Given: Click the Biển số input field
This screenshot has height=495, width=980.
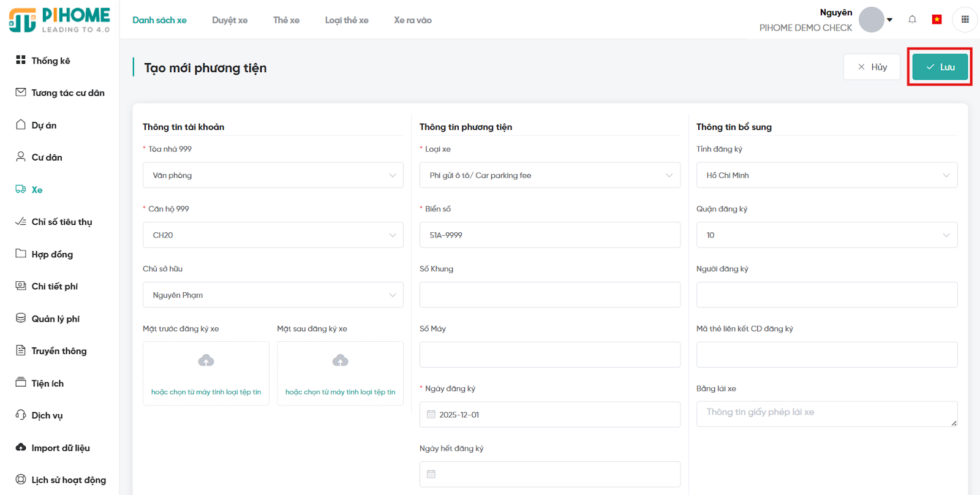Looking at the screenshot, I should pyautogui.click(x=549, y=235).
